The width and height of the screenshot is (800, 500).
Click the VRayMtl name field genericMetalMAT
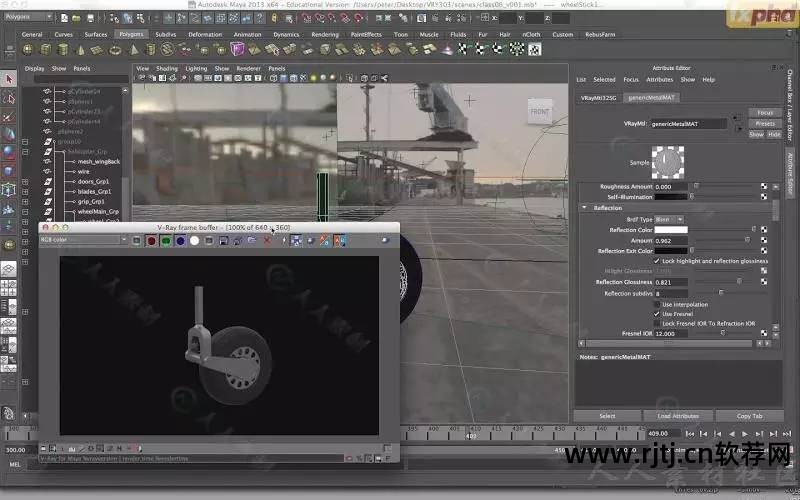[x=689, y=123]
